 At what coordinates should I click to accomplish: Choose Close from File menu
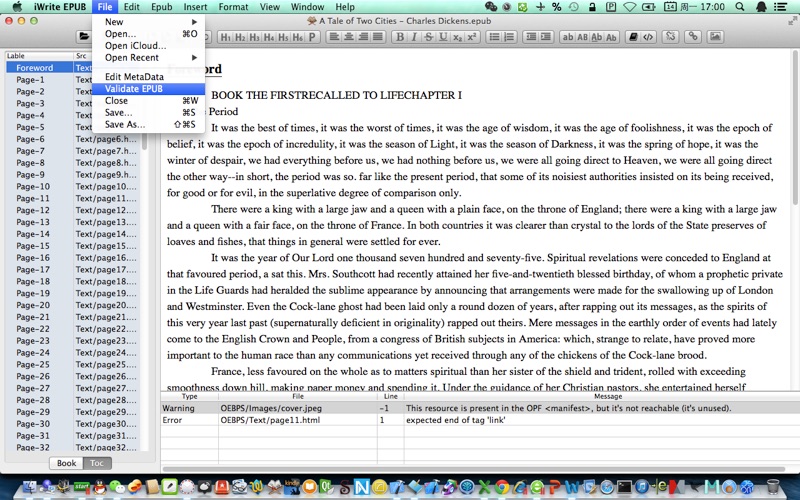(148, 101)
